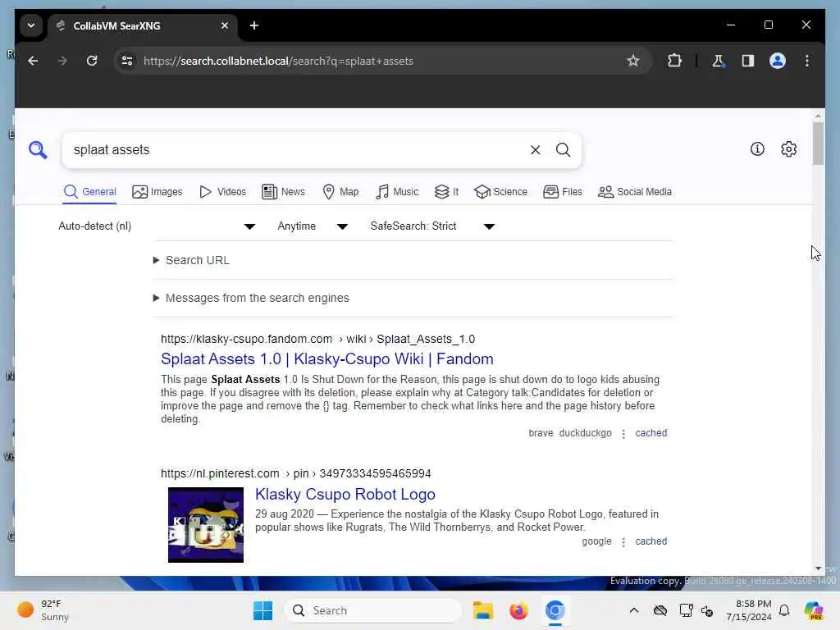Switch to the News category tab
840x630 pixels.
point(283,192)
